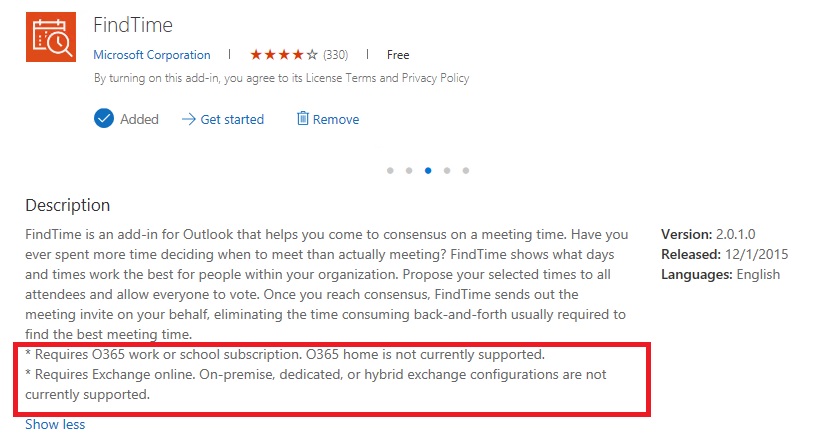Click the Remove trash can icon
Screen dimensions: 826x447
[302, 118]
